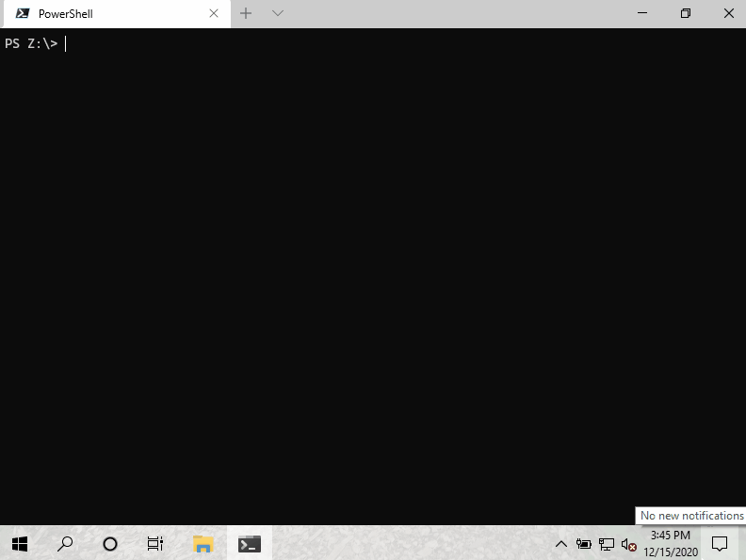Expand the new tab profile dropdown
Screen dimensions: 746x560
click(277, 13)
